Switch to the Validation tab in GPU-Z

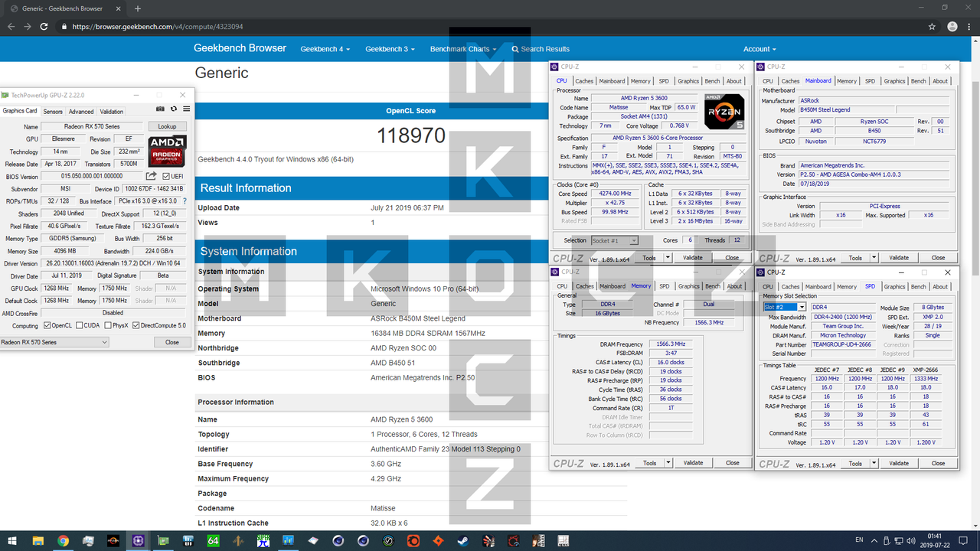point(112,112)
